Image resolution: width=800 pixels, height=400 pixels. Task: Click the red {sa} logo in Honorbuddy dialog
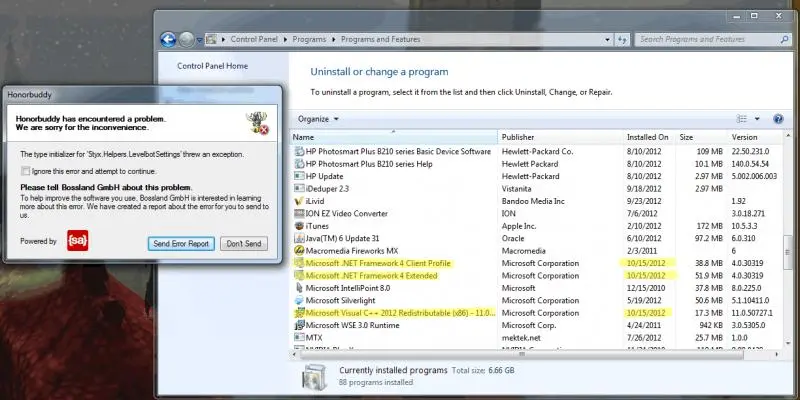[x=78, y=241]
